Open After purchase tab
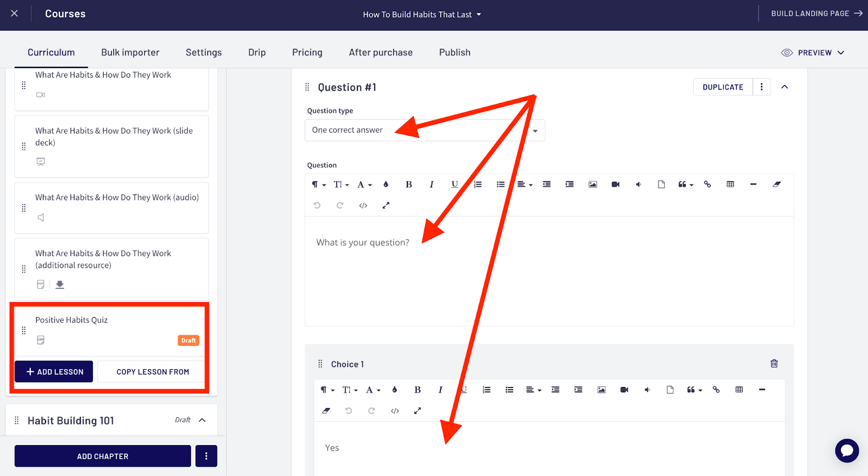Screen dimensions: 868x476 [x=381, y=53]
